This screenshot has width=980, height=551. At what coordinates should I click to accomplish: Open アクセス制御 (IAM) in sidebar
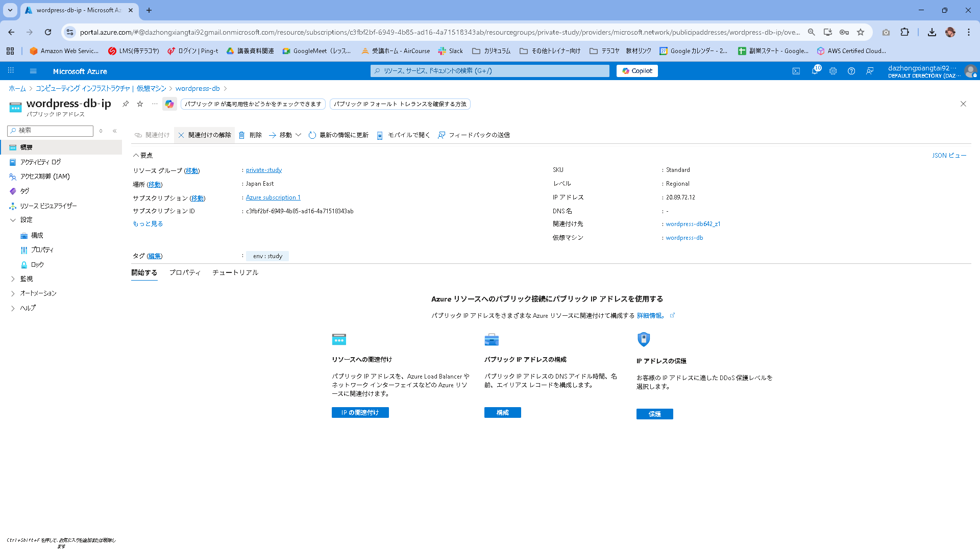click(x=45, y=177)
